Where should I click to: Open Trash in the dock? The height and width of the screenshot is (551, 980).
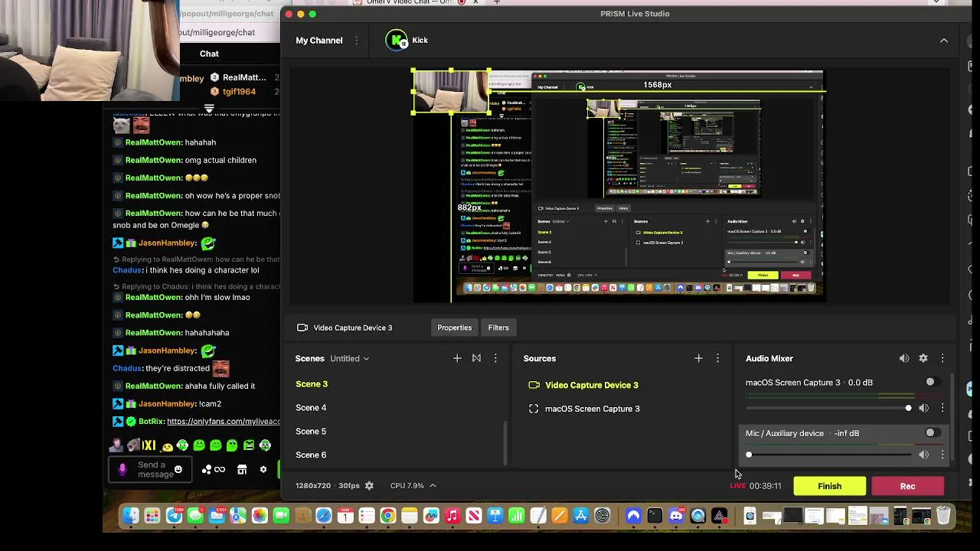click(943, 517)
